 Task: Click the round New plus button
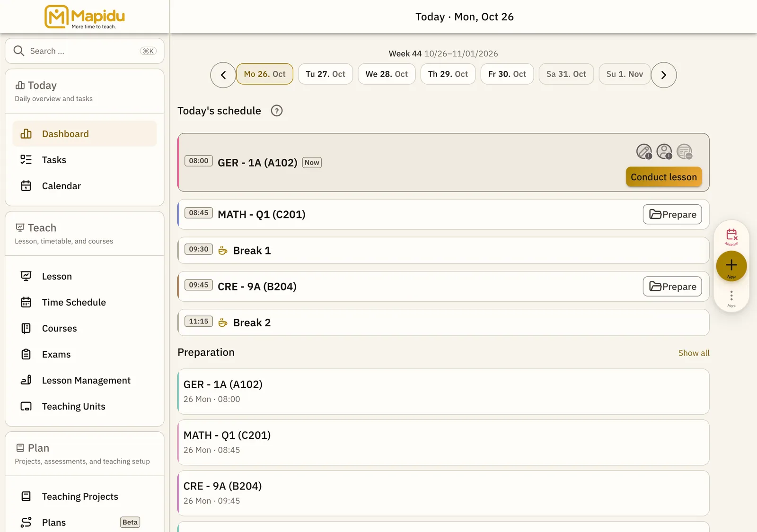click(731, 266)
